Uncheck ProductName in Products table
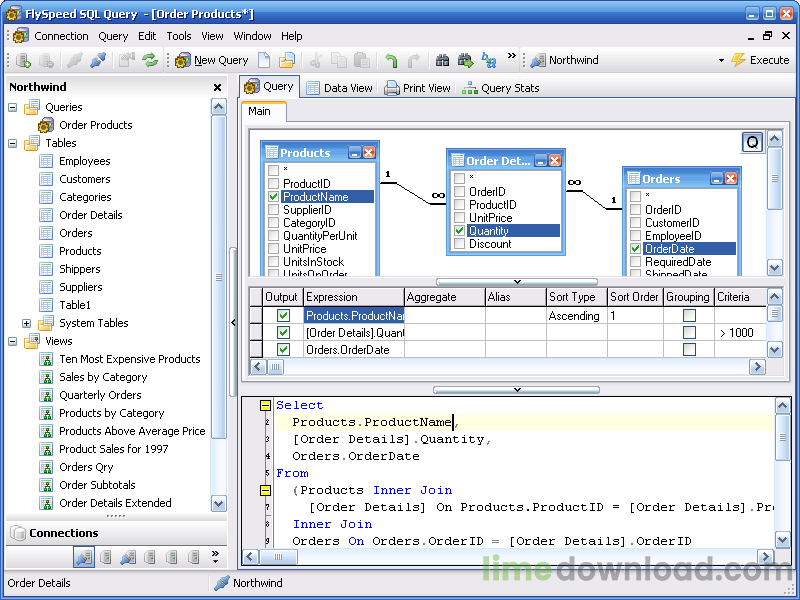Screen dimensions: 800x600 pyautogui.click(x=273, y=196)
